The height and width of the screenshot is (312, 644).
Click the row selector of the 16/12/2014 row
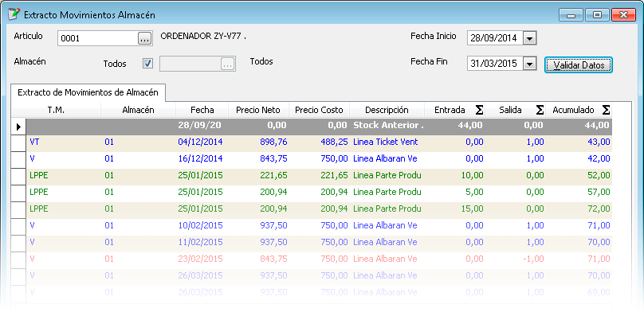click(x=18, y=159)
